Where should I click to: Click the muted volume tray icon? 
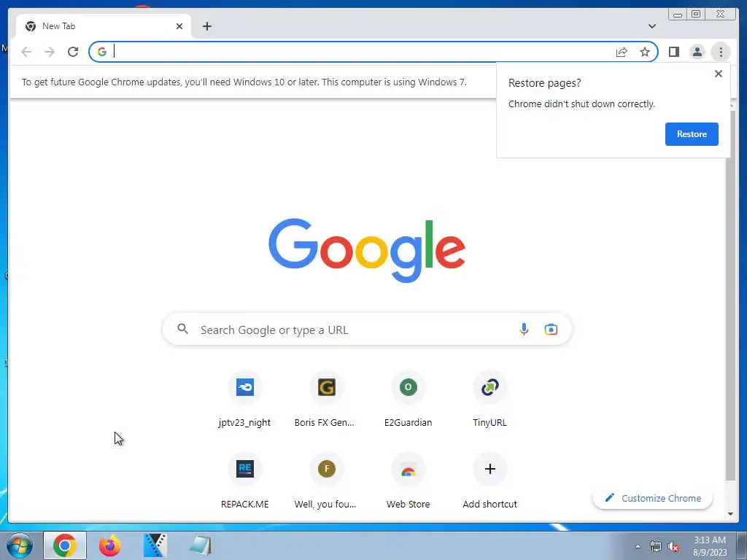(673, 547)
